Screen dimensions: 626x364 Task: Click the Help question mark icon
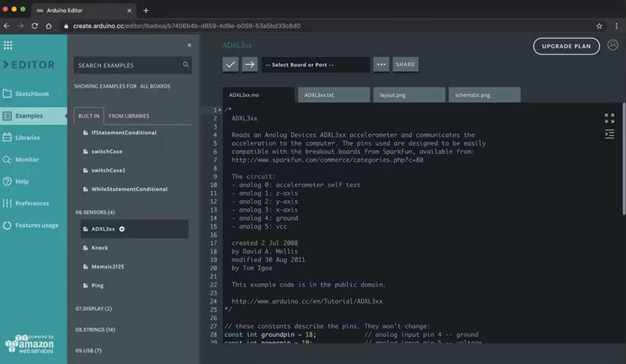(7, 181)
